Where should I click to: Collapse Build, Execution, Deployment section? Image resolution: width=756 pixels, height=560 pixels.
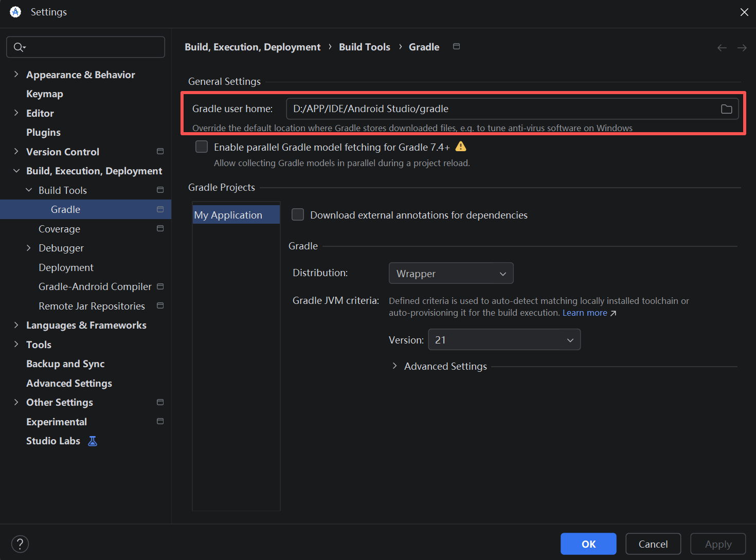16,171
